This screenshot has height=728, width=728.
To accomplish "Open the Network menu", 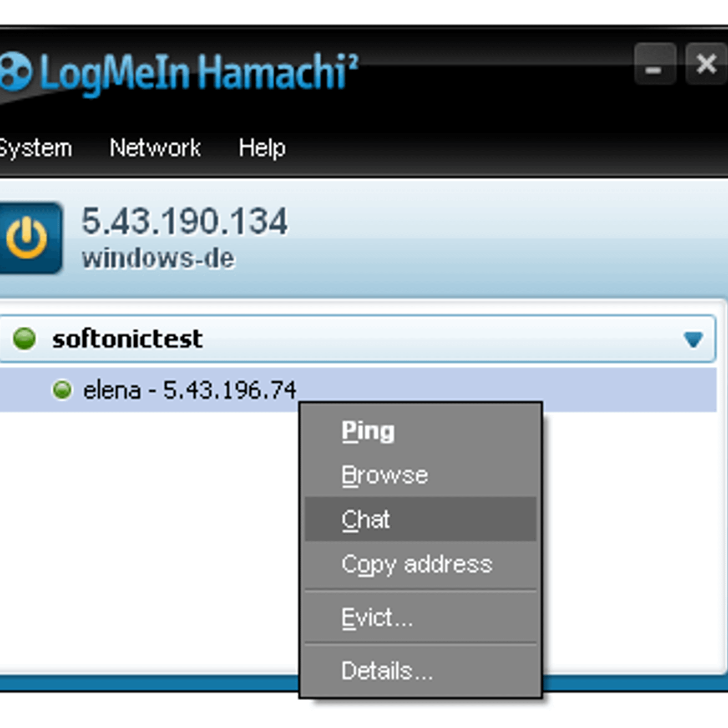I will [155, 148].
